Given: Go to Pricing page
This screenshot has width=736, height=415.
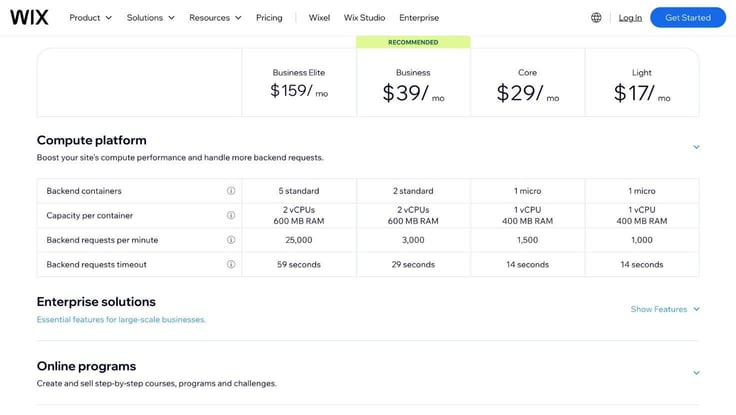Looking at the screenshot, I should 269,17.
